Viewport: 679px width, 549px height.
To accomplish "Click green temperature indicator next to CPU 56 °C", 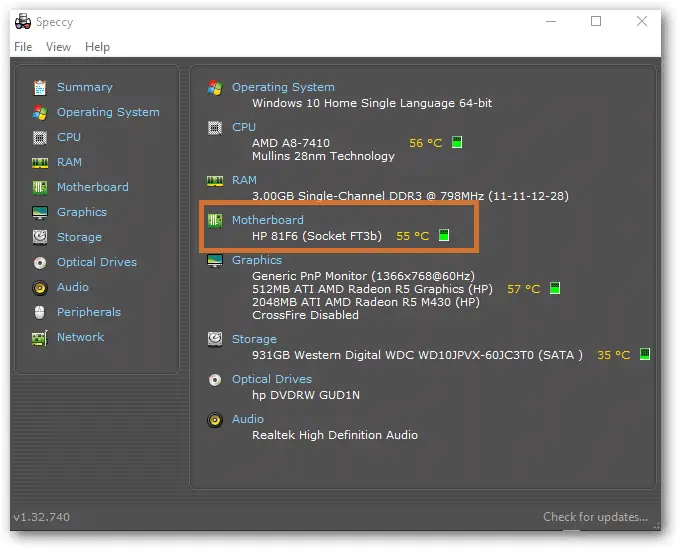I will click(457, 142).
